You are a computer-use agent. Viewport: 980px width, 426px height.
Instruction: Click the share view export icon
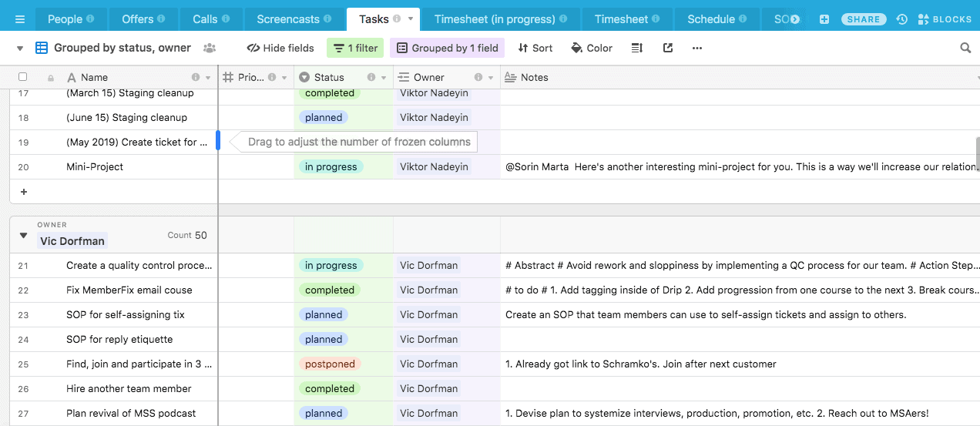coord(668,48)
